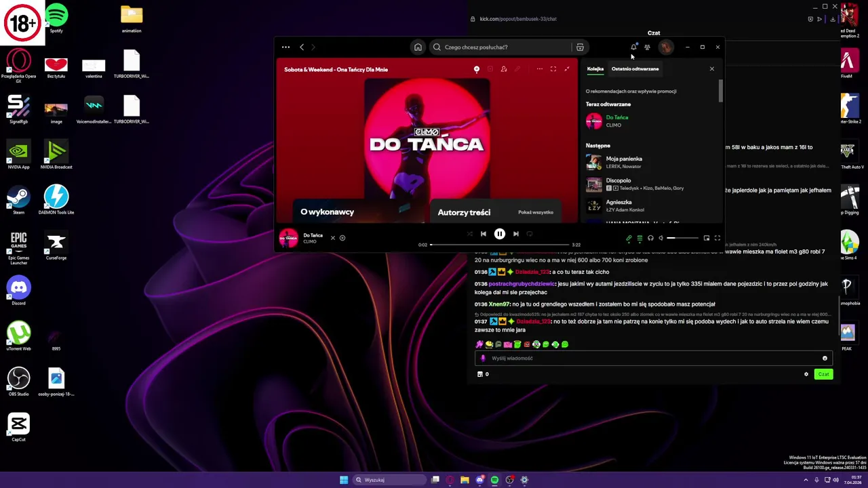
Task: Click the small Do Tańca cover in player bar
Action: (x=288, y=238)
